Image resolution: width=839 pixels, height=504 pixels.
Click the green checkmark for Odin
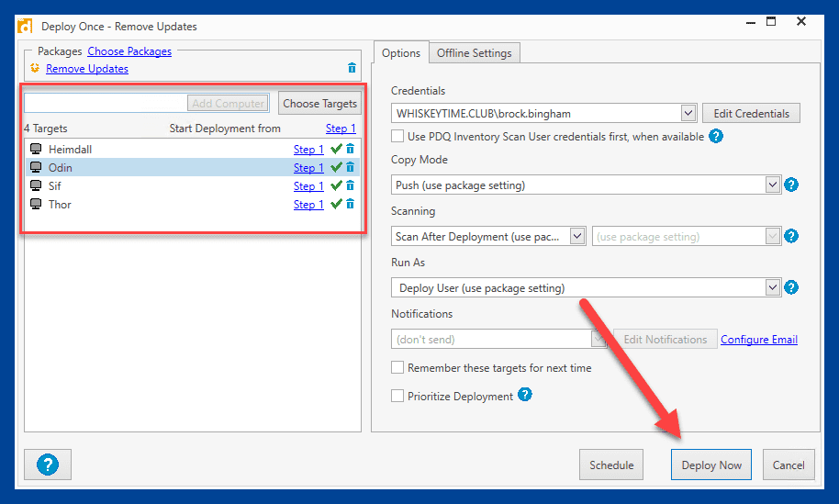tap(336, 167)
